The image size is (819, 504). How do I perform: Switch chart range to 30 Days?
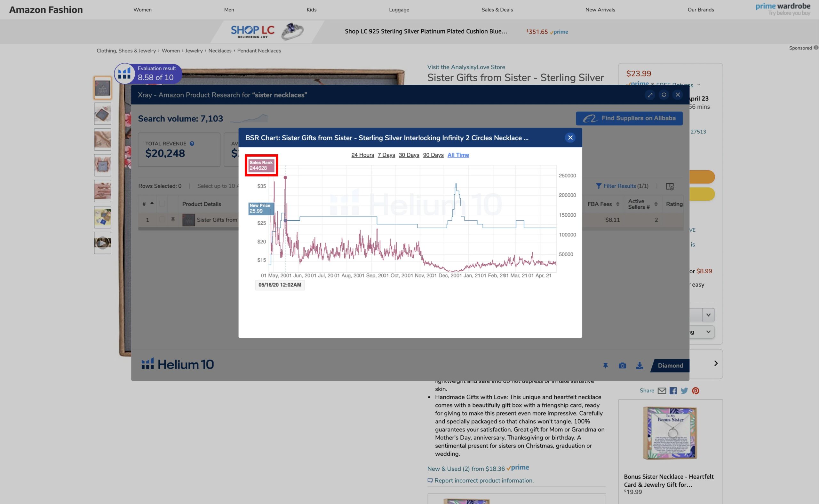click(x=409, y=155)
